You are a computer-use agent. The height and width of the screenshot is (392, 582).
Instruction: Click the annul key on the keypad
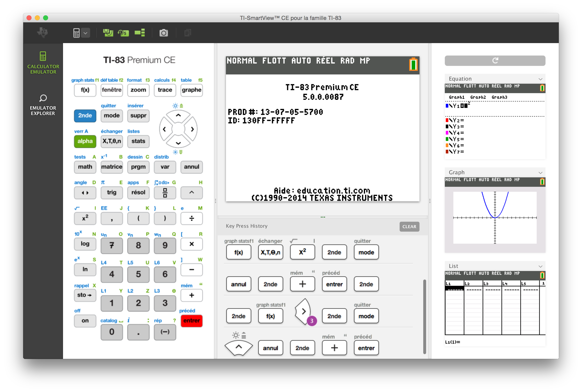coord(192,167)
